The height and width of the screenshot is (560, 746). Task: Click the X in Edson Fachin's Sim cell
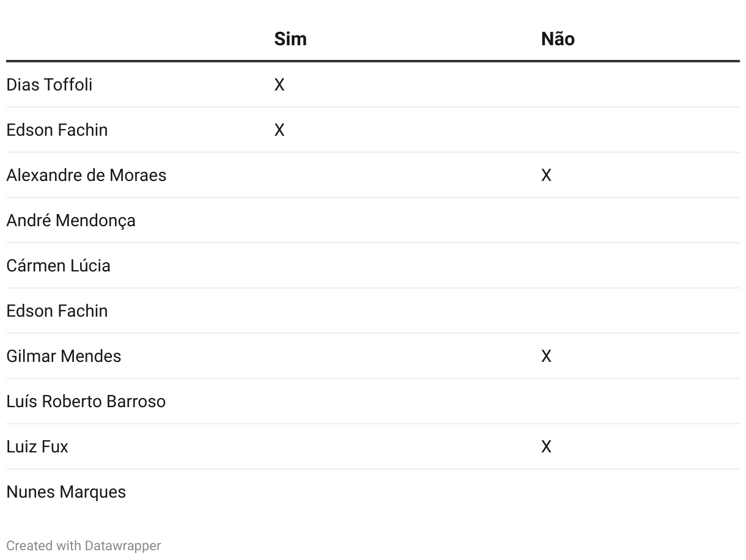click(279, 130)
